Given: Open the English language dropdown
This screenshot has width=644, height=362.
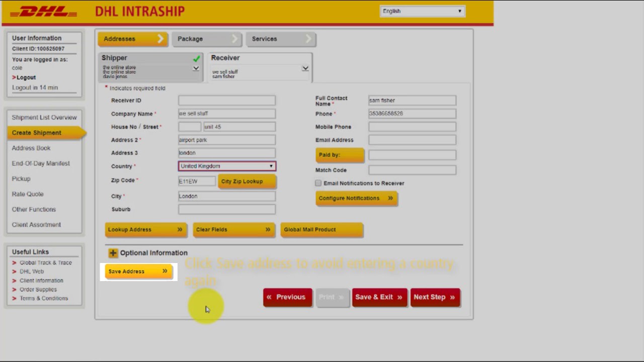Looking at the screenshot, I should (x=422, y=11).
